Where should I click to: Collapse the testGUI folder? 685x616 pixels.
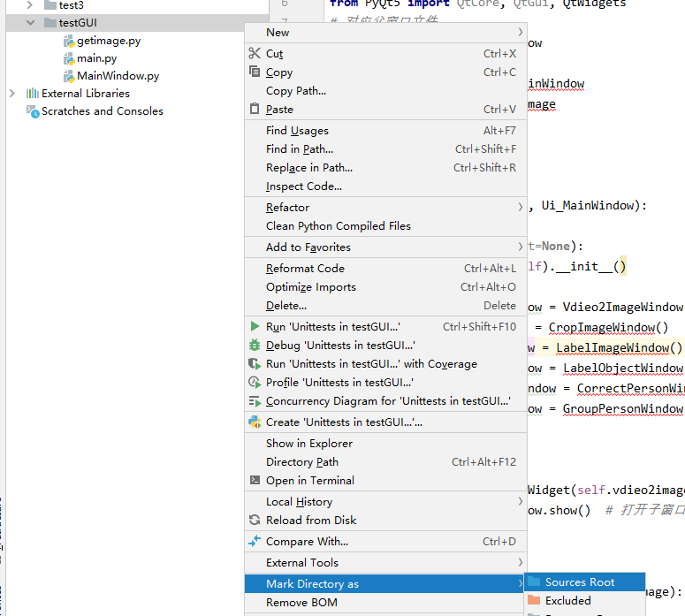29,22
